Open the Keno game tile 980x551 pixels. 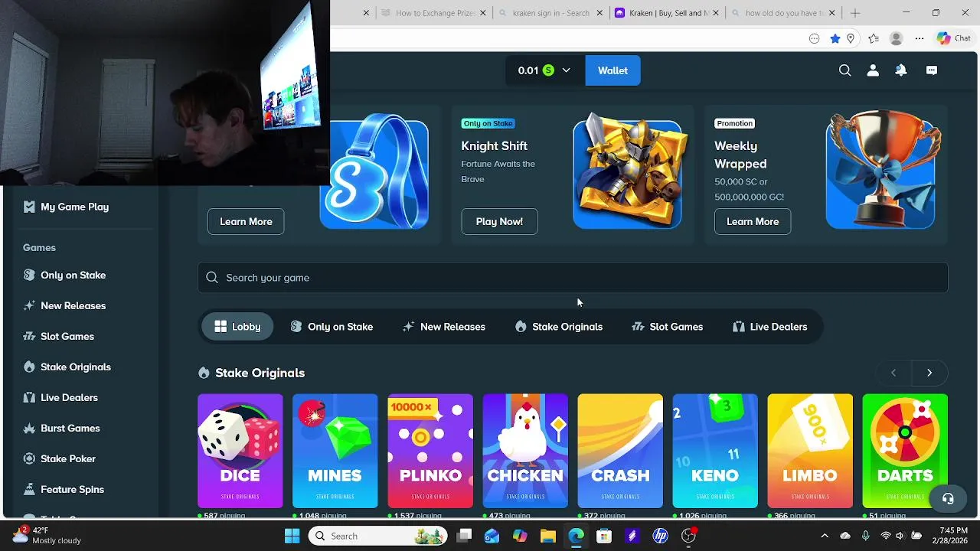[715, 451]
